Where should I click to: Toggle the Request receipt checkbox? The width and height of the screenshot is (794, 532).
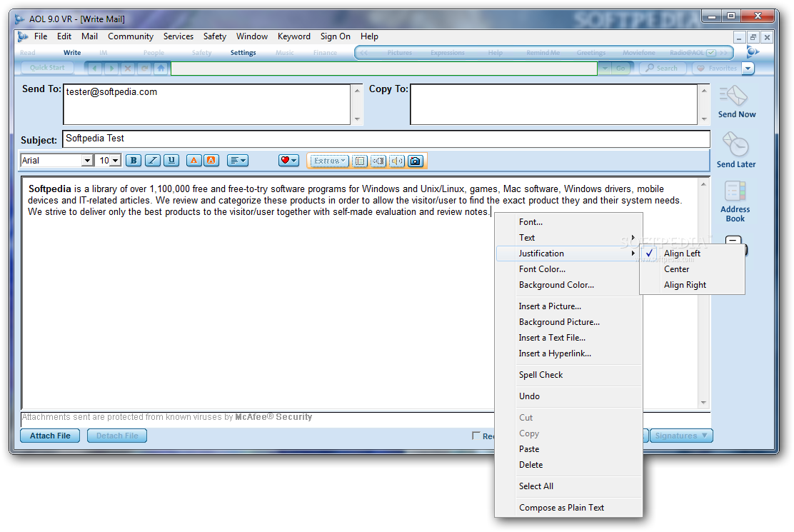(x=476, y=436)
